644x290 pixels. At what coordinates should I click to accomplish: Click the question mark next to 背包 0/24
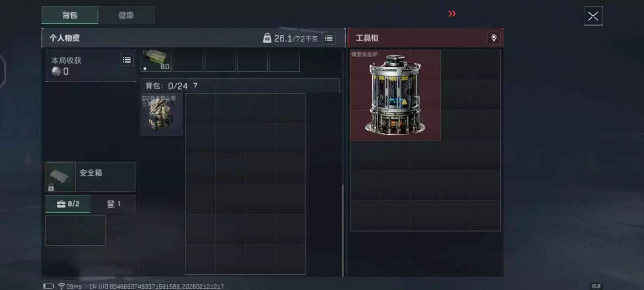pos(195,86)
